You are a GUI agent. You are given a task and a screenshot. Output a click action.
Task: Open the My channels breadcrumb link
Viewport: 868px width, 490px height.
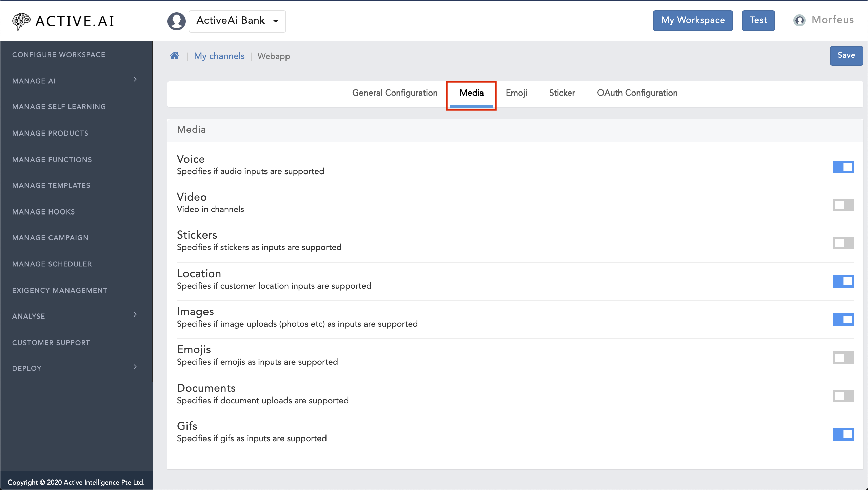click(x=219, y=56)
